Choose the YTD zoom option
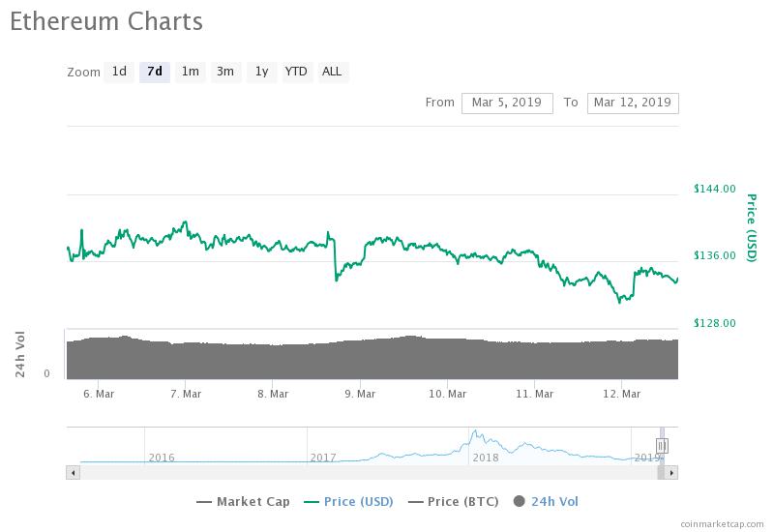 [297, 72]
